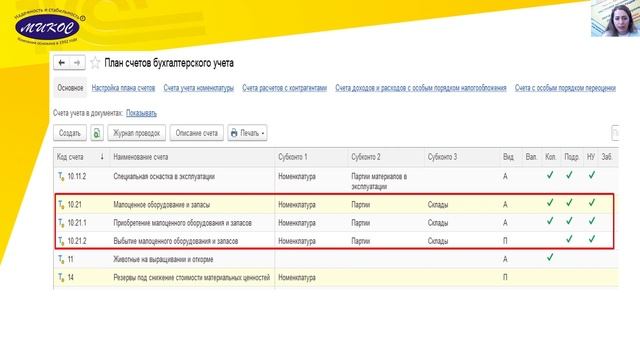Click the Субконто 3 column header
The image size is (640, 360).
click(462, 157)
